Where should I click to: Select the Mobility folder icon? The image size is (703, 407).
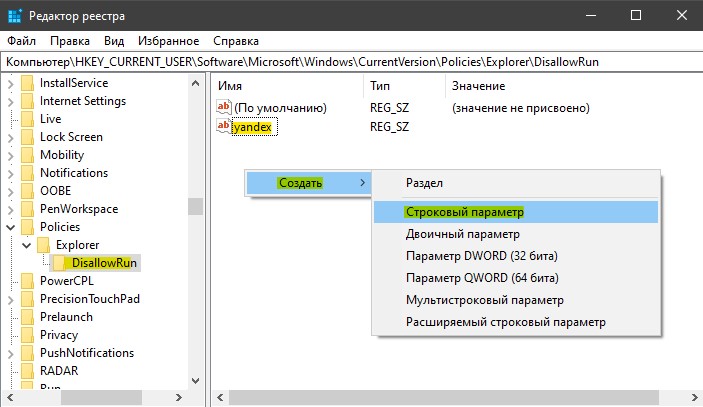pos(27,155)
